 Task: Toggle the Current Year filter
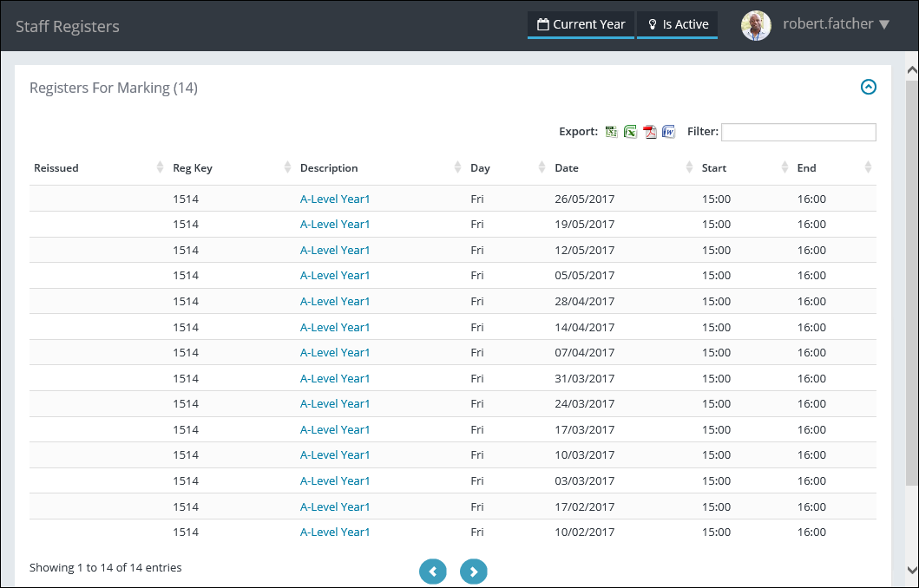click(x=581, y=24)
